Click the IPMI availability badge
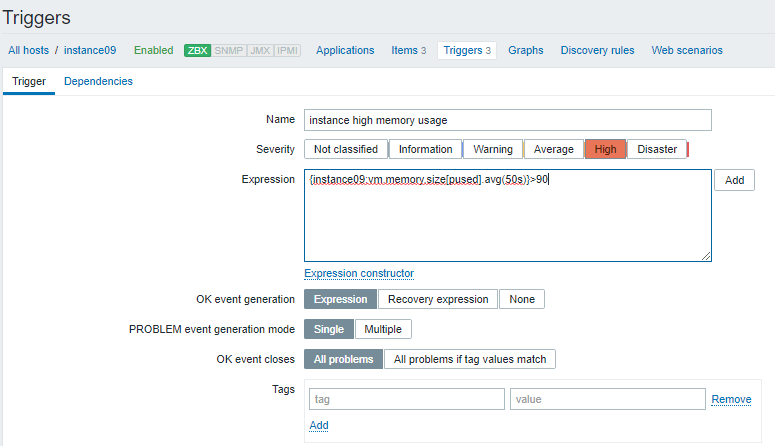This screenshot has width=775, height=446. tap(287, 50)
